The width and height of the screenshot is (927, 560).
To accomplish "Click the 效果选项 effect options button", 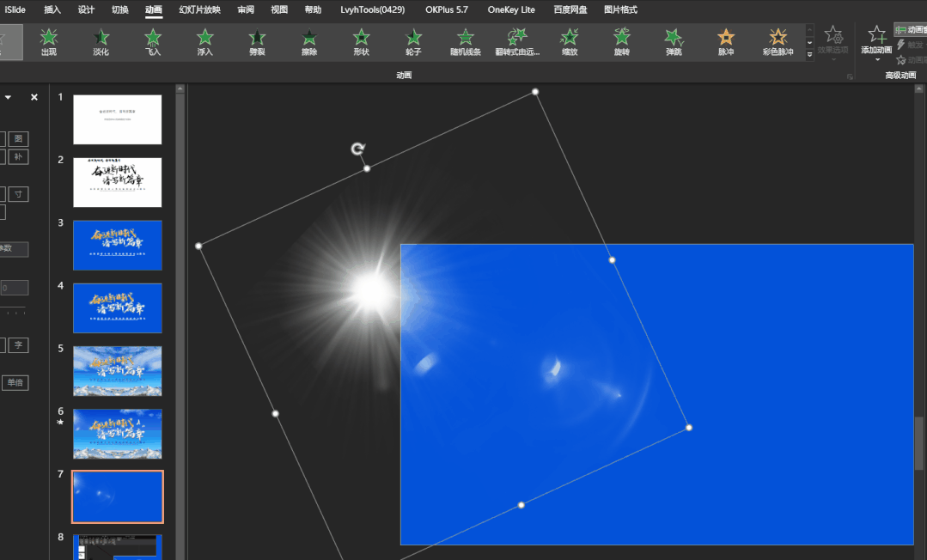I will 833,43.
